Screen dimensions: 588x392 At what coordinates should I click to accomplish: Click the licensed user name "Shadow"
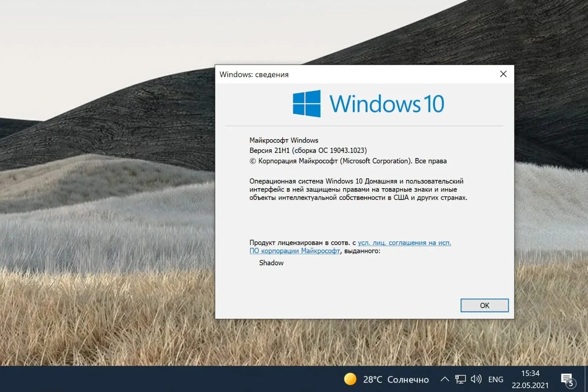coord(271,263)
